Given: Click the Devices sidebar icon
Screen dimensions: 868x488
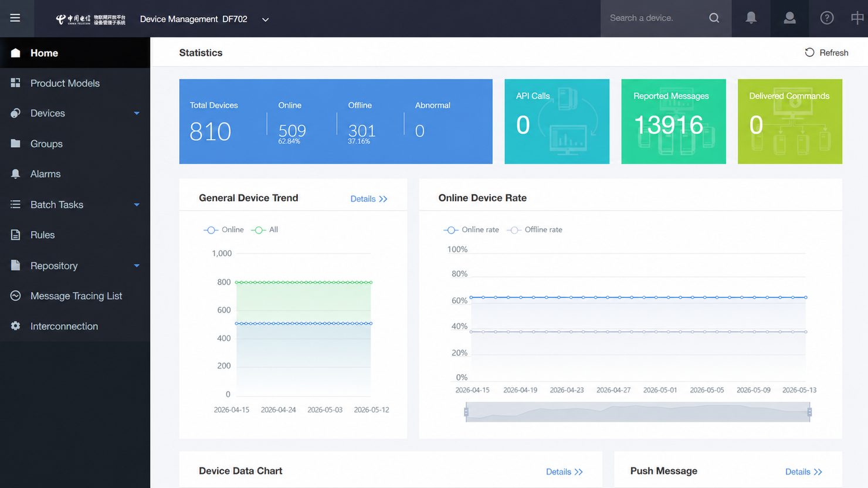Looking at the screenshot, I should [x=16, y=113].
